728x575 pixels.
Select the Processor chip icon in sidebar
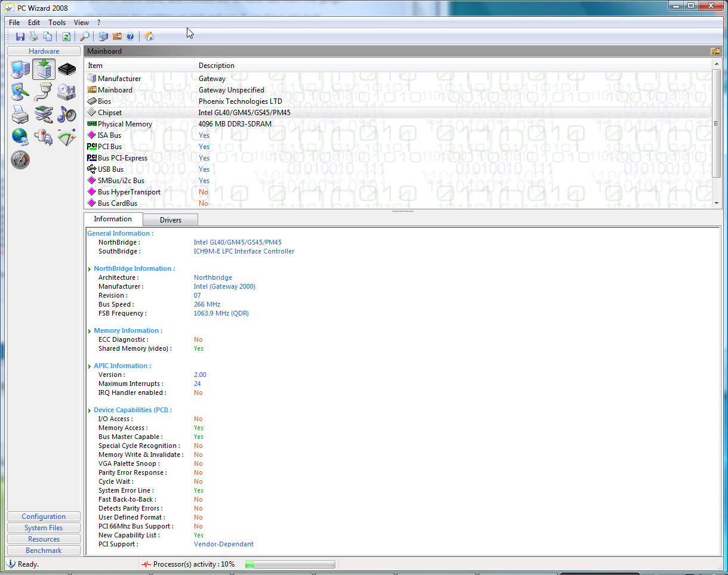(x=67, y=69)
